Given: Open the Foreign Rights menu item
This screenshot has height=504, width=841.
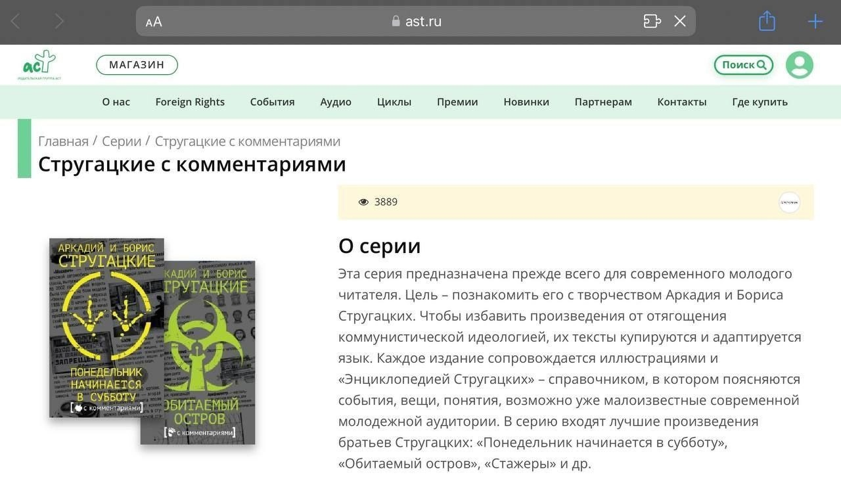Looking at the screenshot, I should tap(190, 102).
